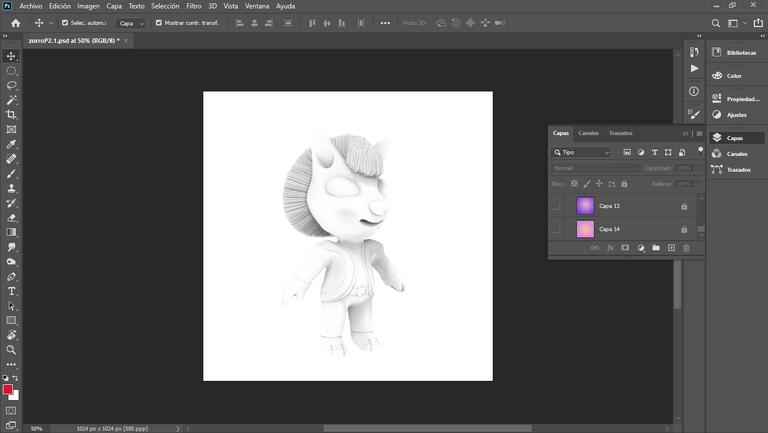Select the Clone Stamp tool
Image resolution: width=768 pixels, height=433 pixels.
(x=11, y=188)
